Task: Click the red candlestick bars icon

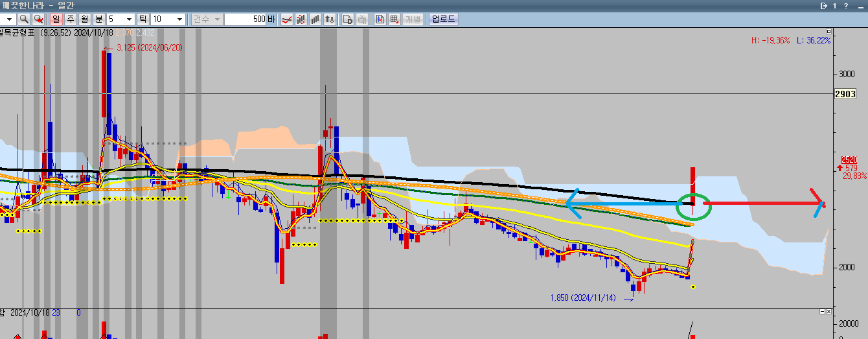Action: coord(301,19)
